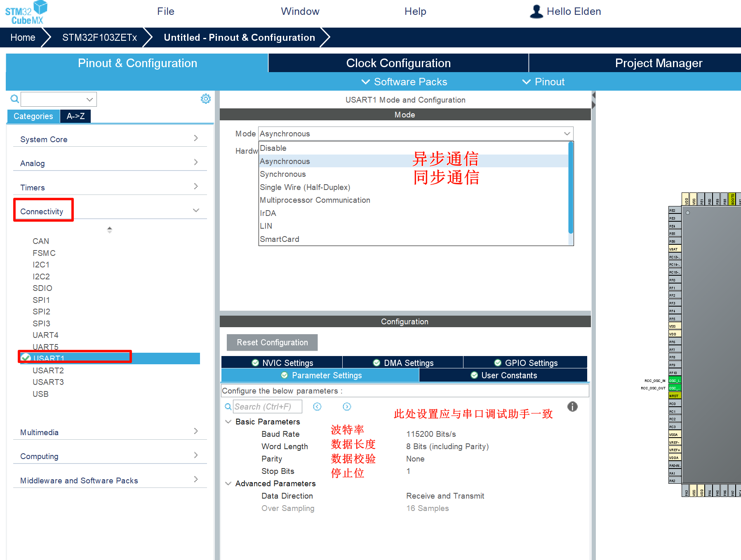Switch to A->Z peripheral list tab
Screen dimensions: 741x560
(x=75, y=116)
